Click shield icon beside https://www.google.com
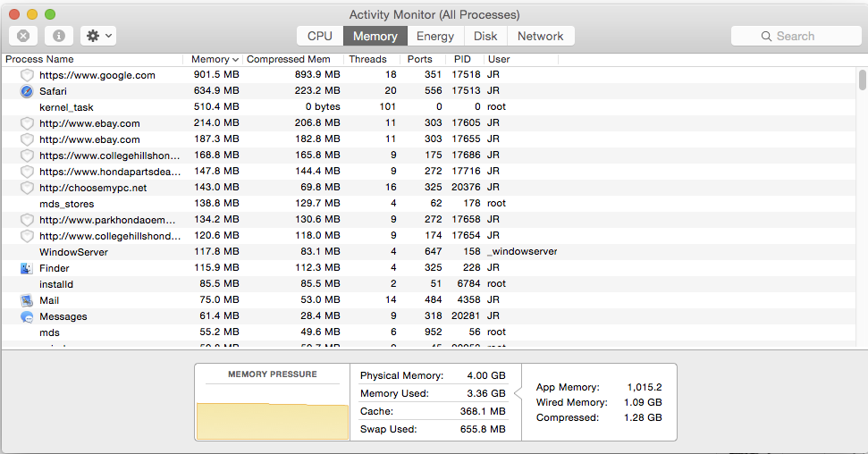 pyautogui.click(x=27, y=75)
